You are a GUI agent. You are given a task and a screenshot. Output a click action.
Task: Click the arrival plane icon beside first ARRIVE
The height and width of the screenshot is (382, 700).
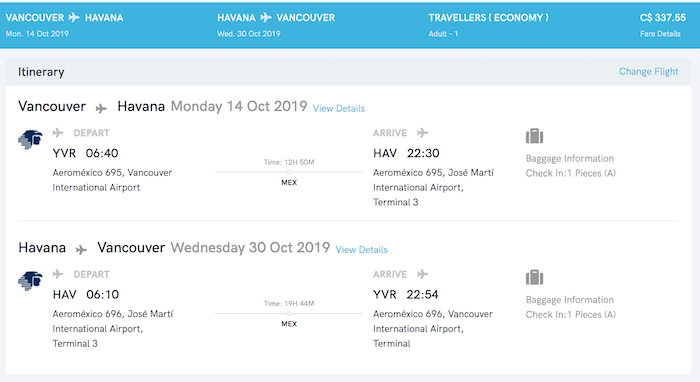pos(423,133)
